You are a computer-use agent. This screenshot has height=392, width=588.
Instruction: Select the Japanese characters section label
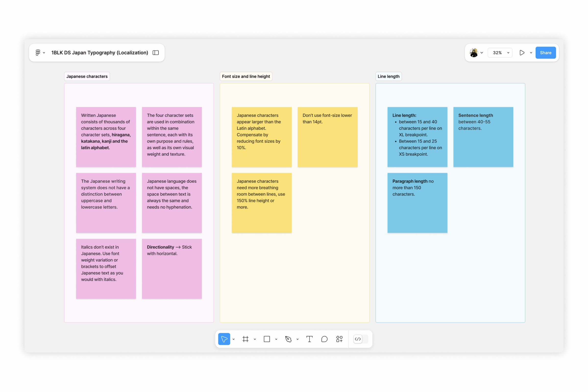87,76
